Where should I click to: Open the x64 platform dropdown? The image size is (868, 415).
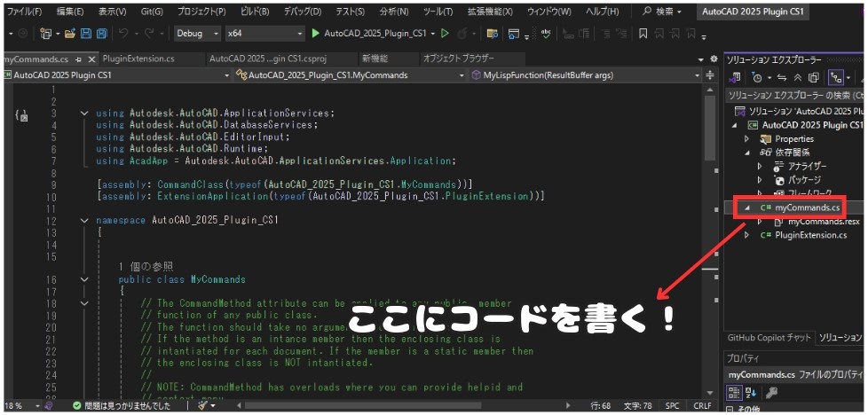(265, 34)
